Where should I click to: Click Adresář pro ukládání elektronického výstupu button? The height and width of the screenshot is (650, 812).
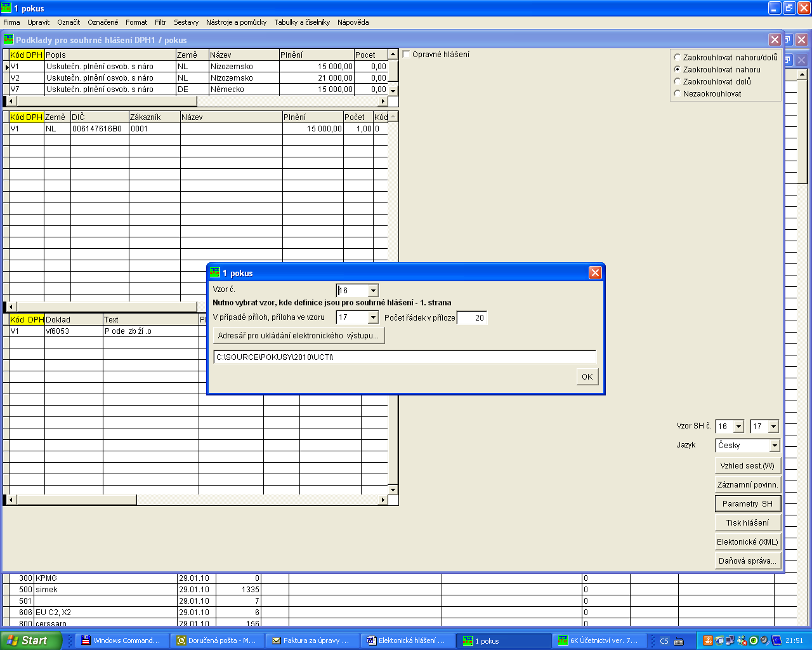[x=298, y=336]
